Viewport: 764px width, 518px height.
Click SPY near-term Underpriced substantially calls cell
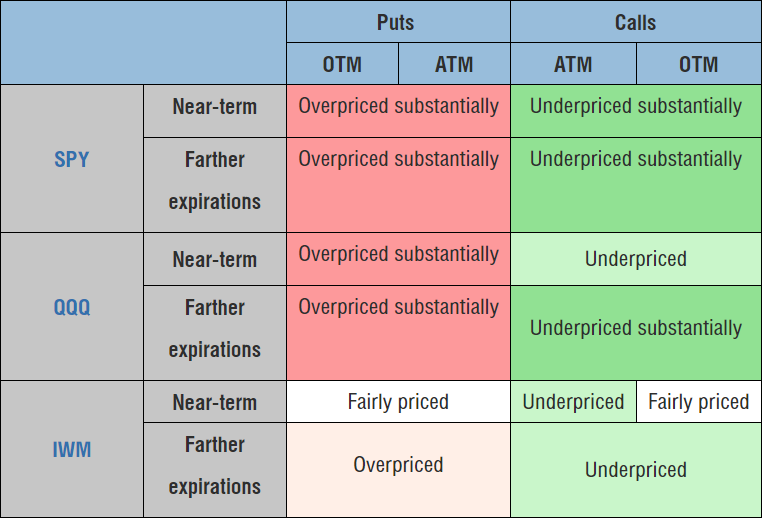(636, 111)
